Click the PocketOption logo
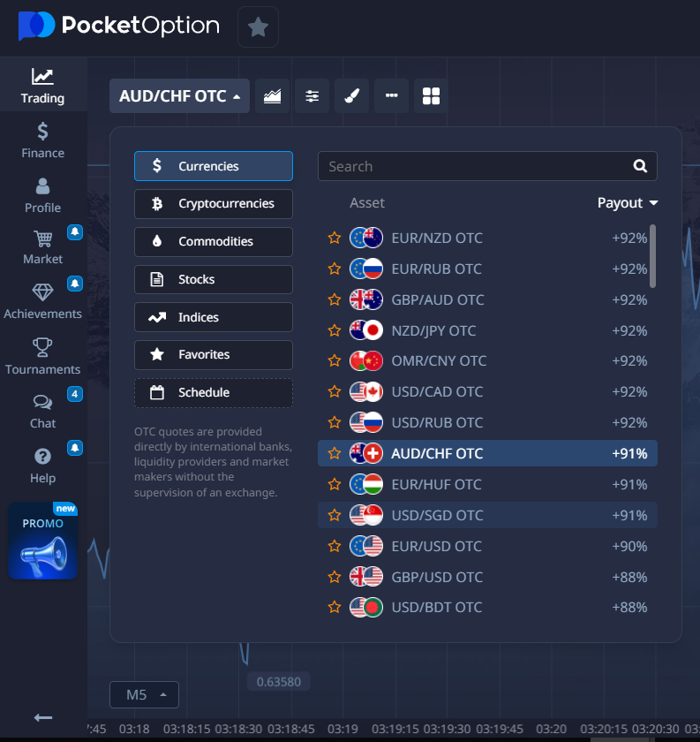 click(118, 26)
